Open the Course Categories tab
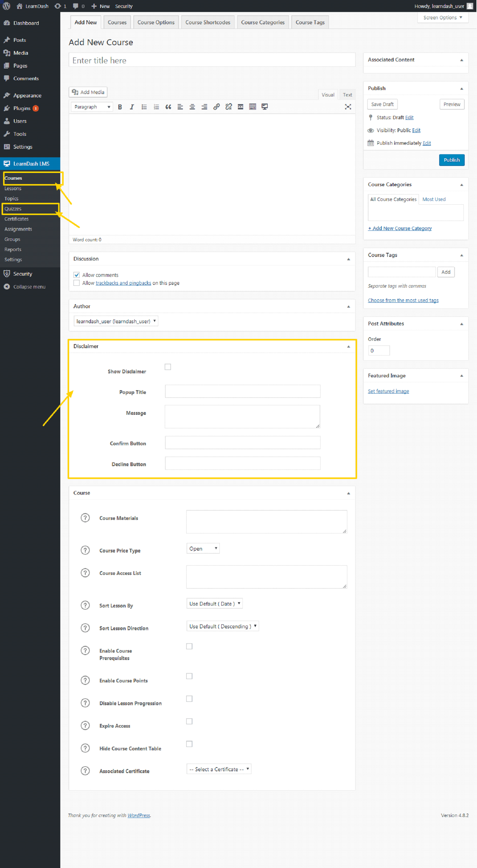This screenshot has height=868, width=477. [x=263, y=22]
